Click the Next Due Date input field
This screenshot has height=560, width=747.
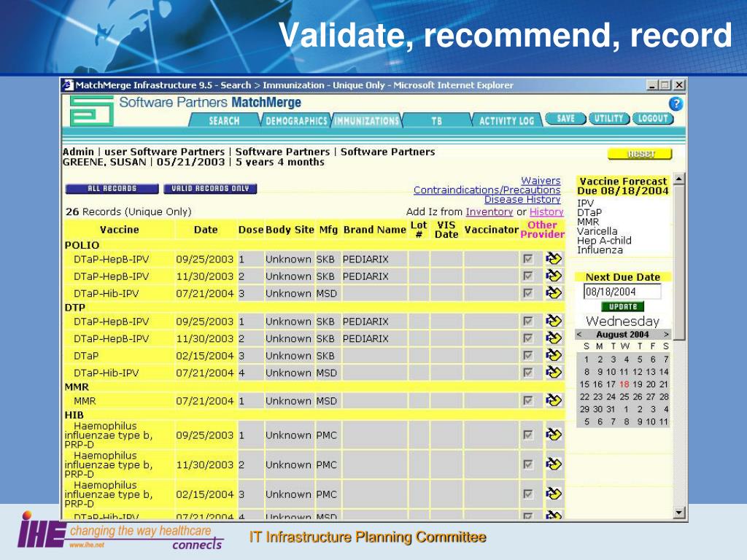pyautogui.click(x=622, y=292)
